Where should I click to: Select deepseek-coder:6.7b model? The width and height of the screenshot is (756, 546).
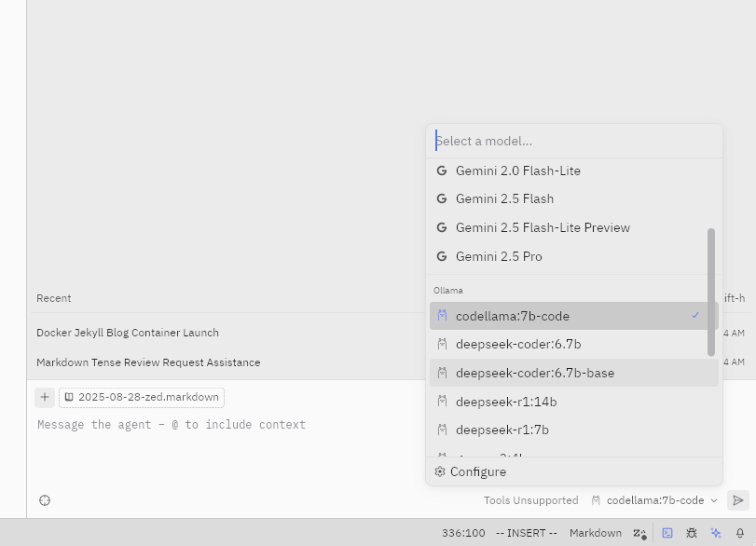pos(573,344)
